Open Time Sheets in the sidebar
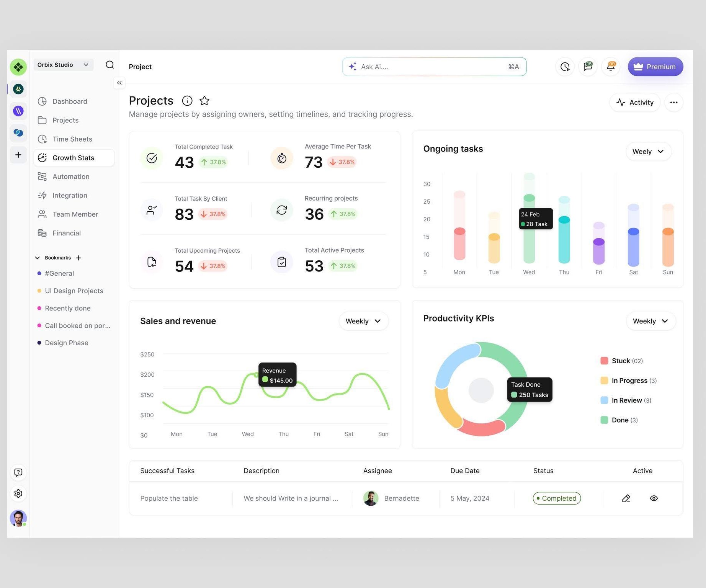The image size is (706, 588). coord(72,139)
